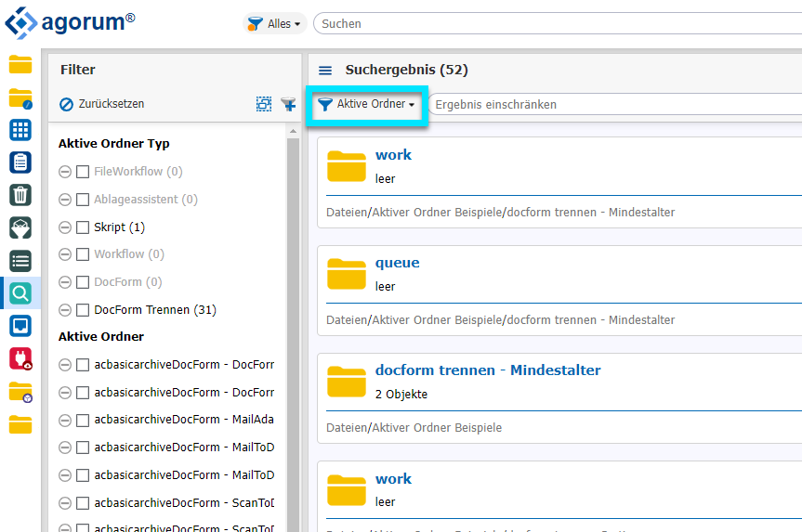
Task: Exclude Workflow (0) using its minus icon
Action: coord(65,254)
